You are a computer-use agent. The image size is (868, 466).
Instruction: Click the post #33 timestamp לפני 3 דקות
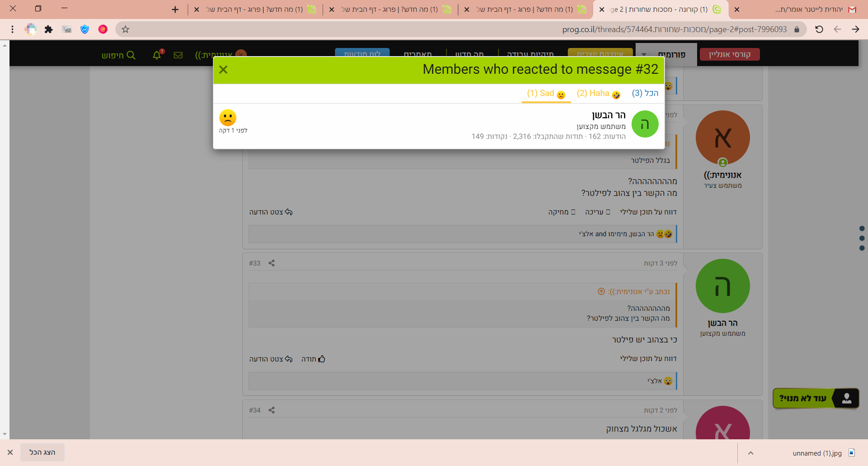660,263
